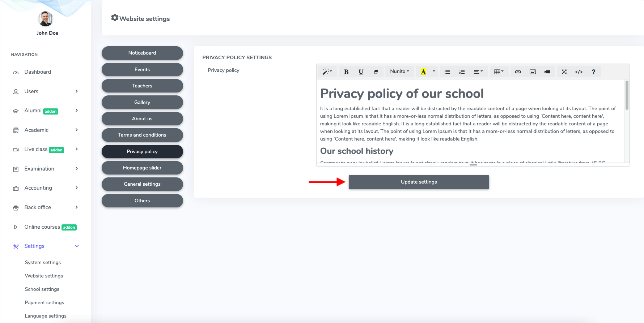Image resolution: width=644 pixels, height=323 pixels.
Task: Open the paragraph alignment dropdown
Action: (478, 72)
